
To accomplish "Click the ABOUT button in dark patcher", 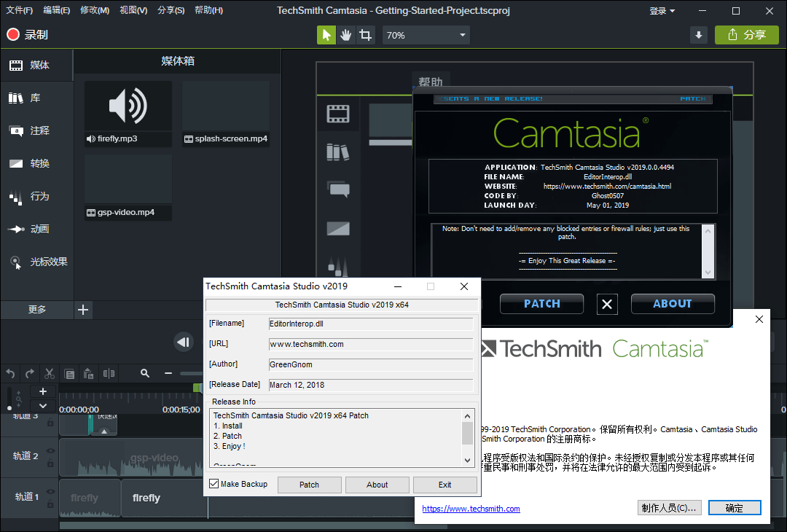I will pos(673,304).
